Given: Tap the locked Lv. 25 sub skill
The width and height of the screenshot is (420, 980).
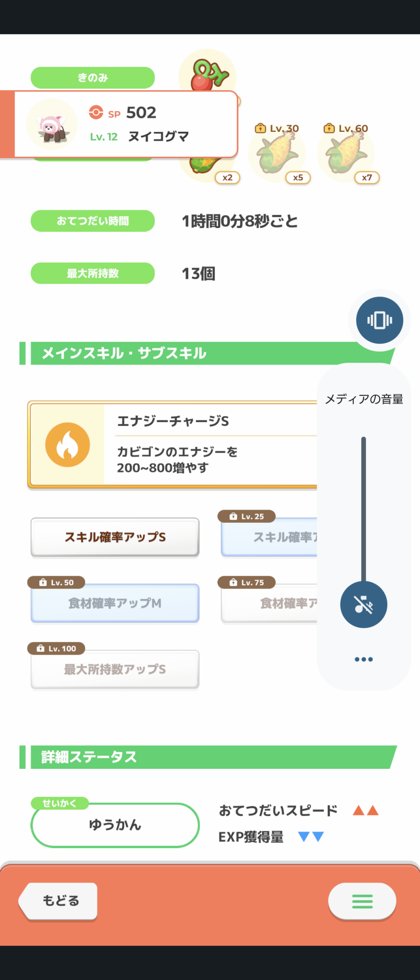Looking at the screenshot, I should [x=269, y=537].
